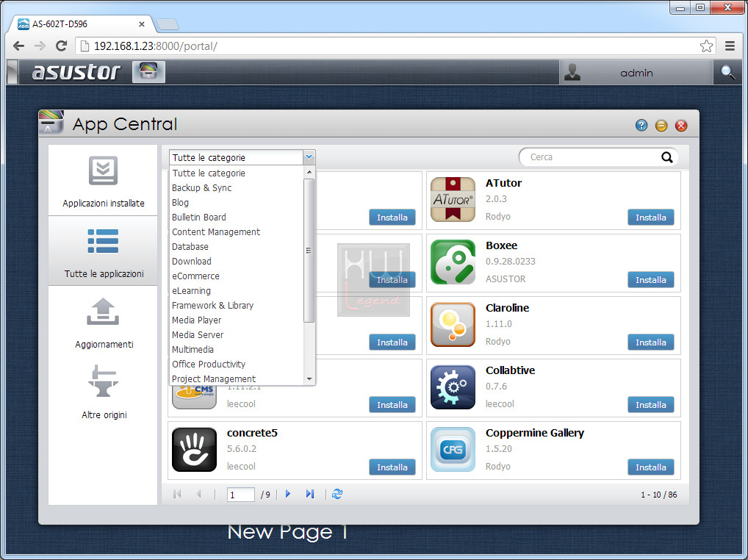Install Coppermine Gallery
The height and width of the screenshot is (560, 748).
[x=651, y=467]
